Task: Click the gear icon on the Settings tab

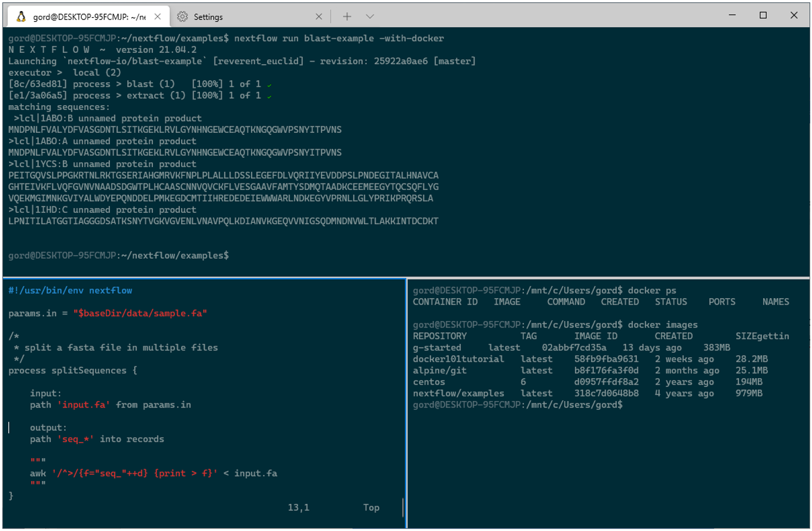Action: pyautogui.click(x=181, y=16)
